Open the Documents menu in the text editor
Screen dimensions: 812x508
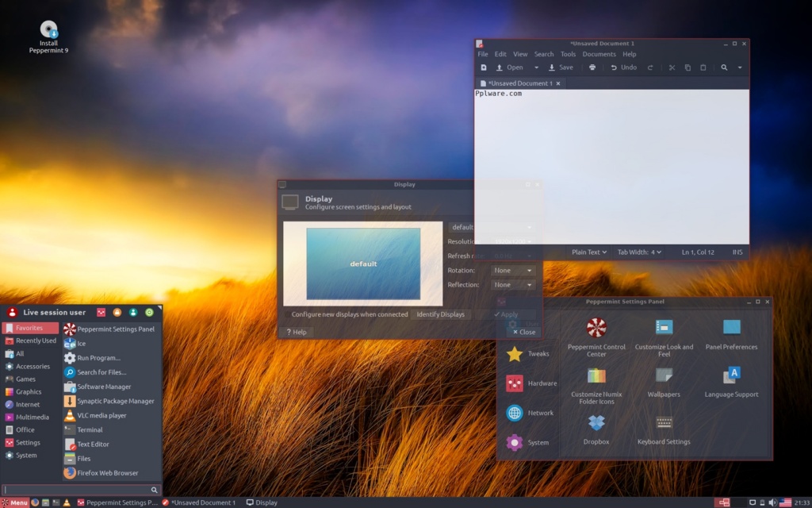[x=599, y=54]
